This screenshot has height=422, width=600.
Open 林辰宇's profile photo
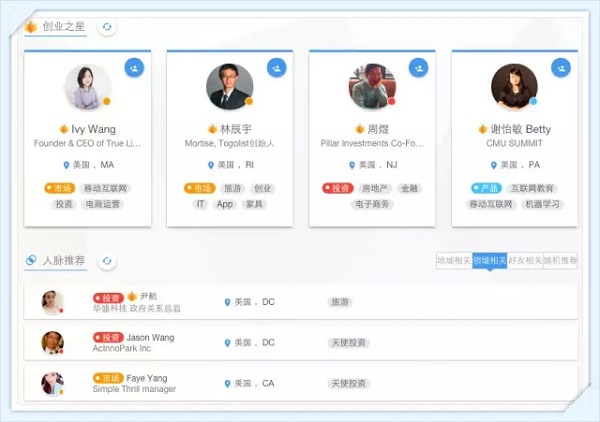coord(230,87)
